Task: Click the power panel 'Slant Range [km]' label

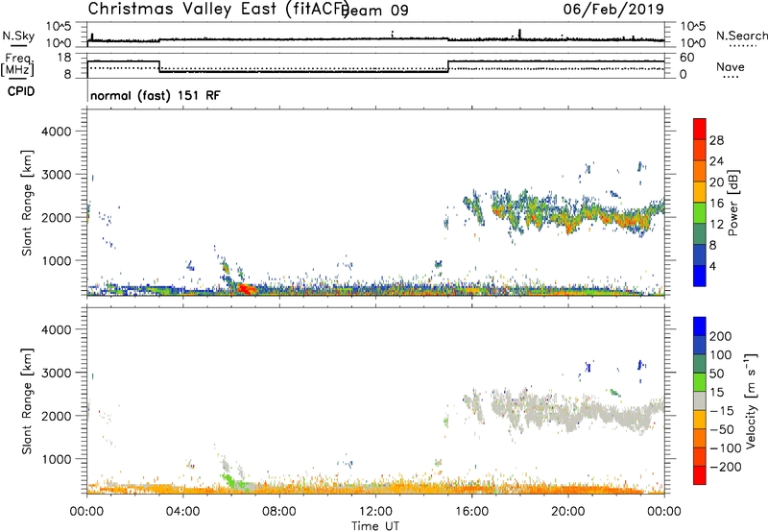Action: (27, 203)
